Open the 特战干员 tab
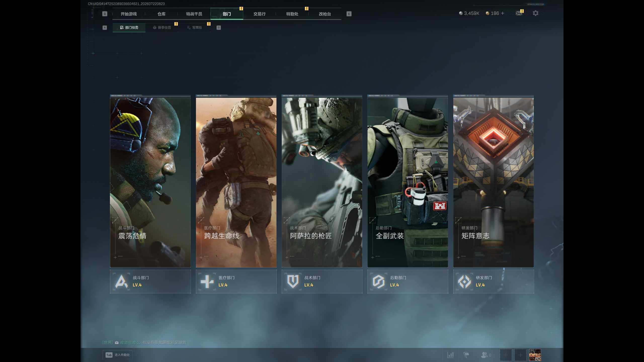The image size is (644, 362). pyautogui.click(x=194, y=14)
